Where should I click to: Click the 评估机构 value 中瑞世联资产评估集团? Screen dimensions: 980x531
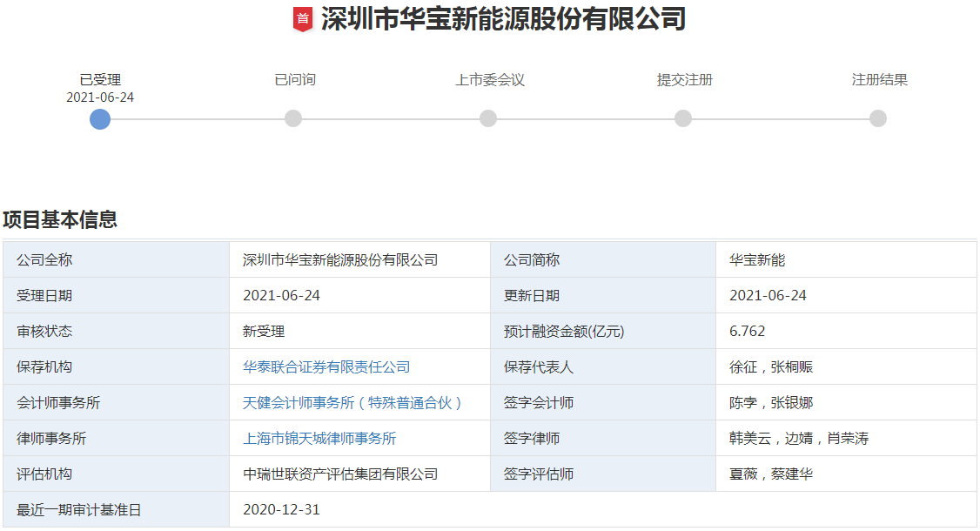339,474
